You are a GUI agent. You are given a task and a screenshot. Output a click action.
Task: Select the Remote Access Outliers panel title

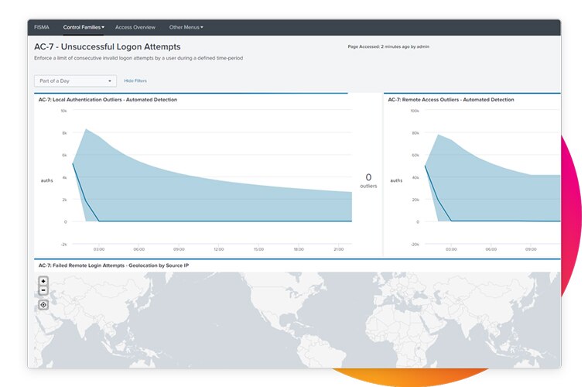[450, 100]
